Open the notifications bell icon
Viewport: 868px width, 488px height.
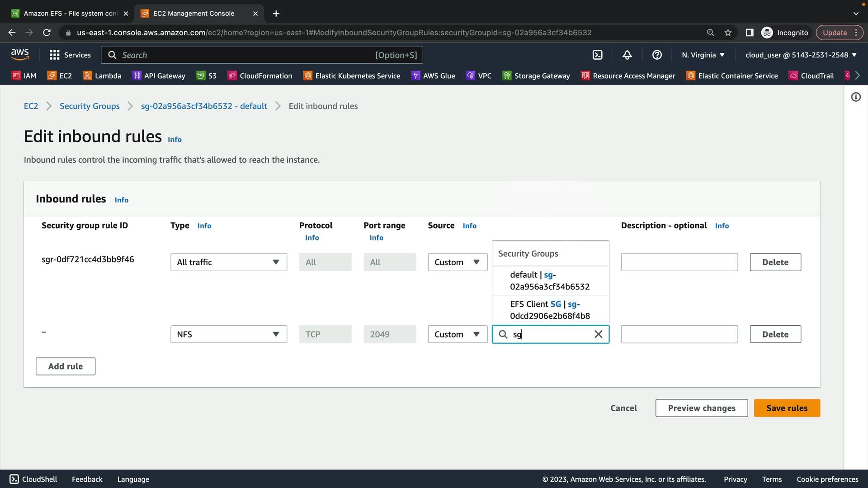click(x=627, y=55)
